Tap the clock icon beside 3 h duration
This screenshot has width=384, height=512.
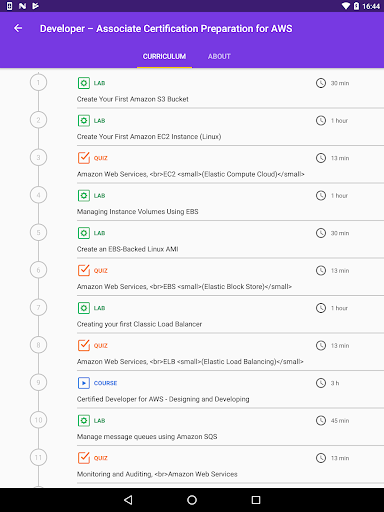click(321, 383)
